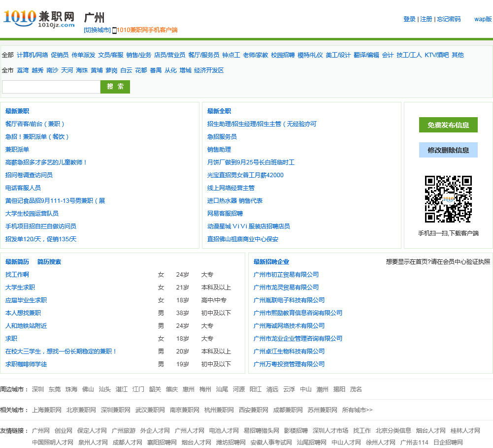Select 销售/业务 category
The height and width of the screenshot is (448, 493).
coord(139,55)
